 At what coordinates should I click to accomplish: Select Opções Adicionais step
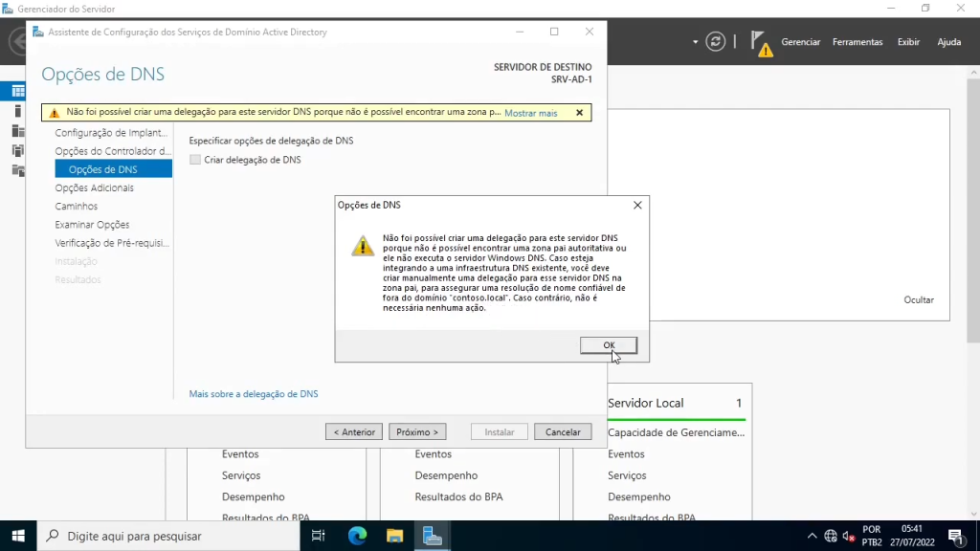tap(94, 187)
